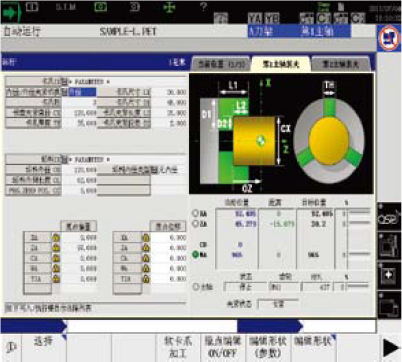402x362 pixels.
Task: Open the OSP side panel icon
Action: (389, 216)
